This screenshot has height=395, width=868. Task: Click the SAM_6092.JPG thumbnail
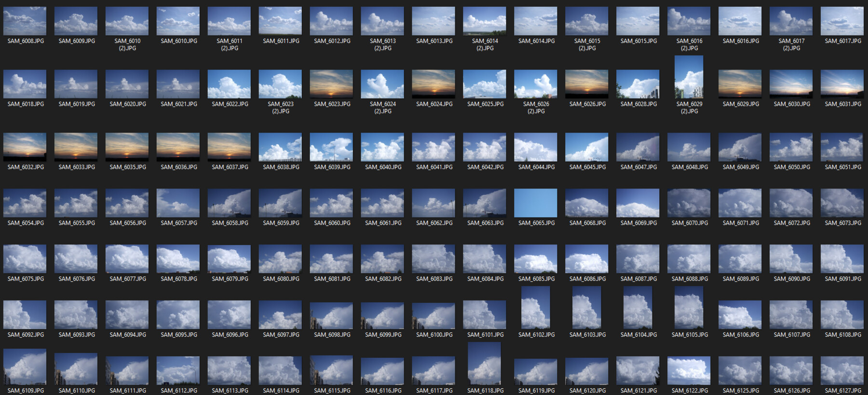pos(25,315)
